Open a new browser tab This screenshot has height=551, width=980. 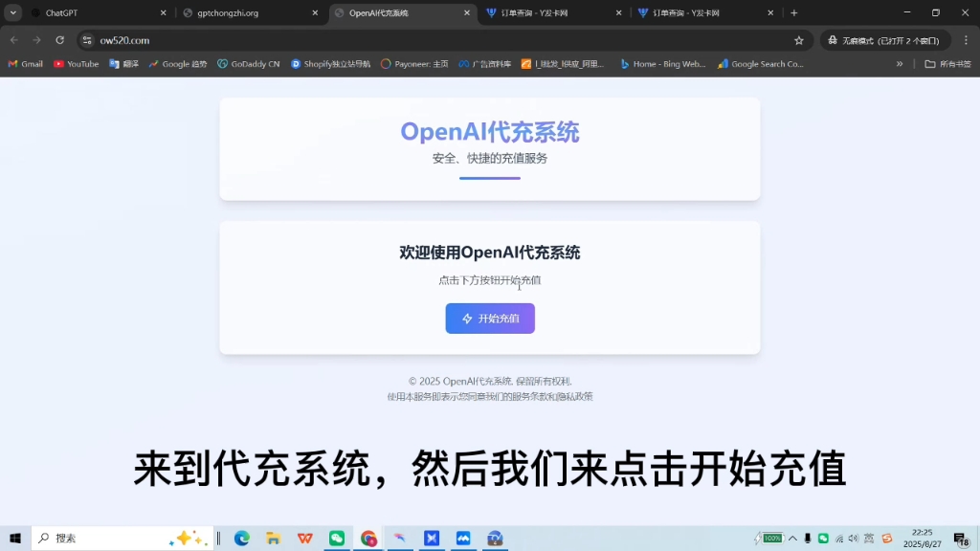(793, 13)
